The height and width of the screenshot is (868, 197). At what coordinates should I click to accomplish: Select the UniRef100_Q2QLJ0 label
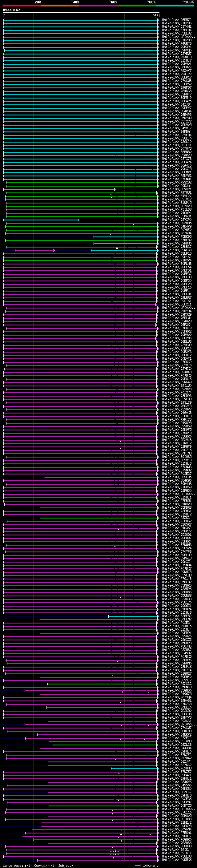pyautogui.click(x=177, y=139)
